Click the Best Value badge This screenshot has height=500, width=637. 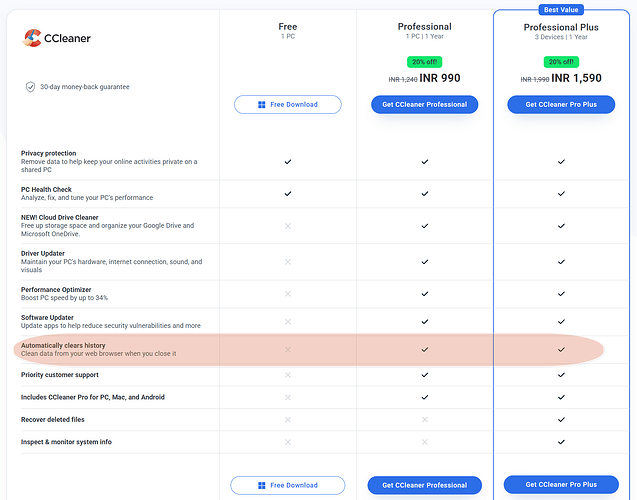pyautogui.click(x=561, y=10)
